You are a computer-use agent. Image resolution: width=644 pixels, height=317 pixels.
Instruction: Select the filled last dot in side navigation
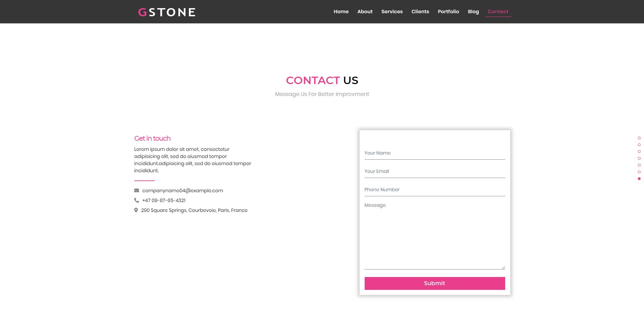pos(639,179)
